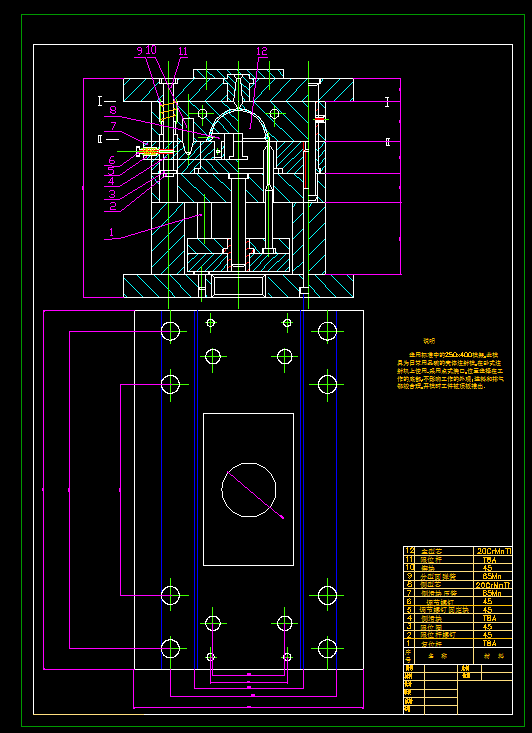Select magenta balloon number 9 above the section view
532x733 pixels.
139,50
